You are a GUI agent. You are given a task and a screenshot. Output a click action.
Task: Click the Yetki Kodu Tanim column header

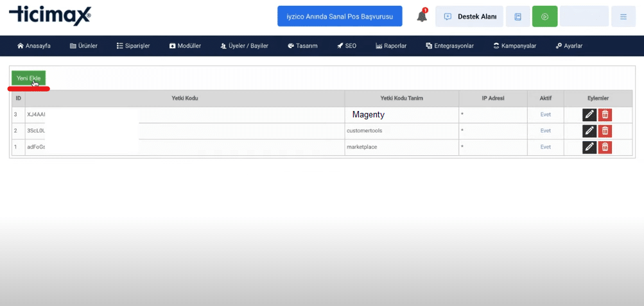point(402,98)
